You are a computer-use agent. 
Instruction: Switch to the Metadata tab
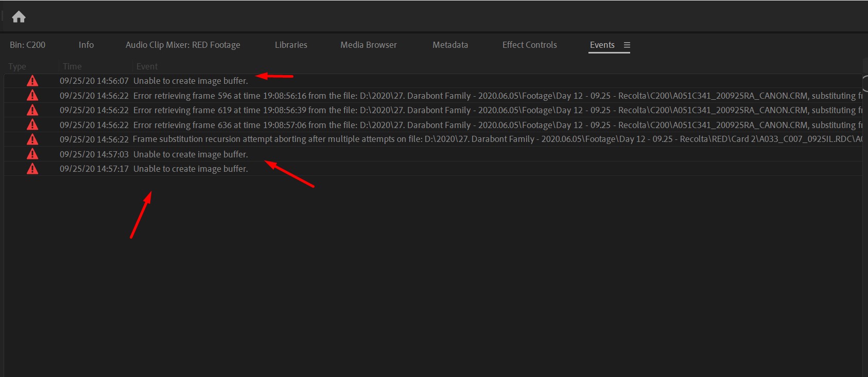tap(450, 45)
